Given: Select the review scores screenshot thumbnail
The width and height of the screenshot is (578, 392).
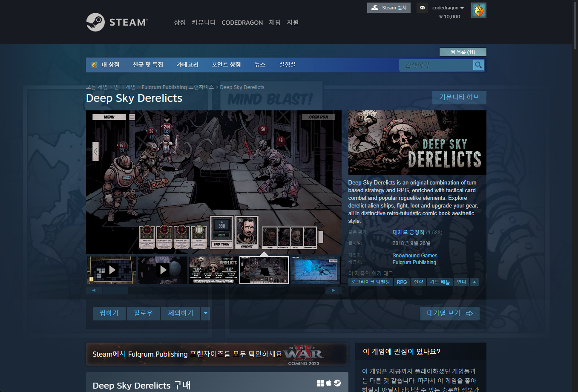Looking at the screenshot, I should pyautogui.click(x=214, y=270).
